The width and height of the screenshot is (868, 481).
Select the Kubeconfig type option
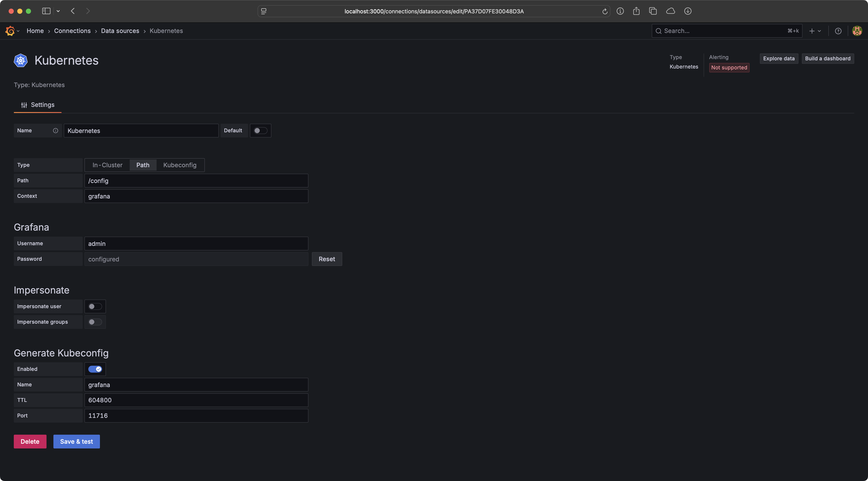(x=180, y=165)
